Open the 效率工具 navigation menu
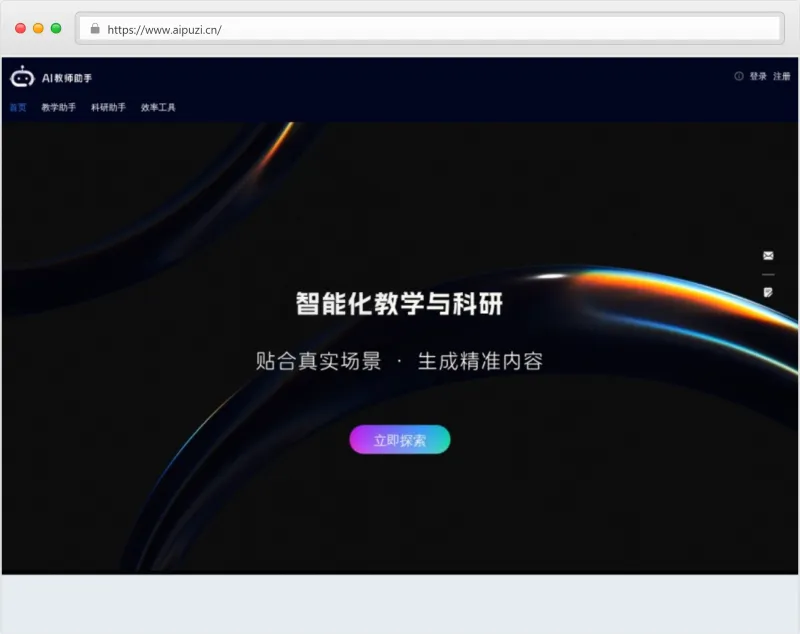The width and height of the screenshot is (800, 634). 156,106
